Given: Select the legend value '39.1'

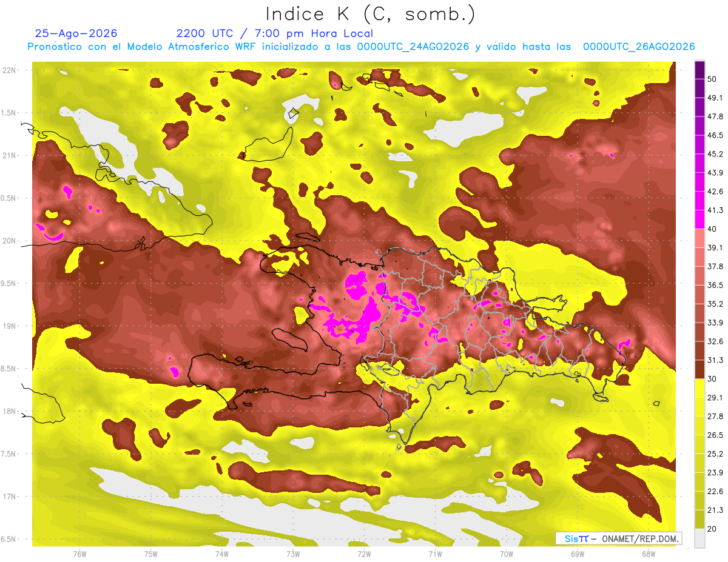Looking at the screenshot, I should (x=715, y=248).
